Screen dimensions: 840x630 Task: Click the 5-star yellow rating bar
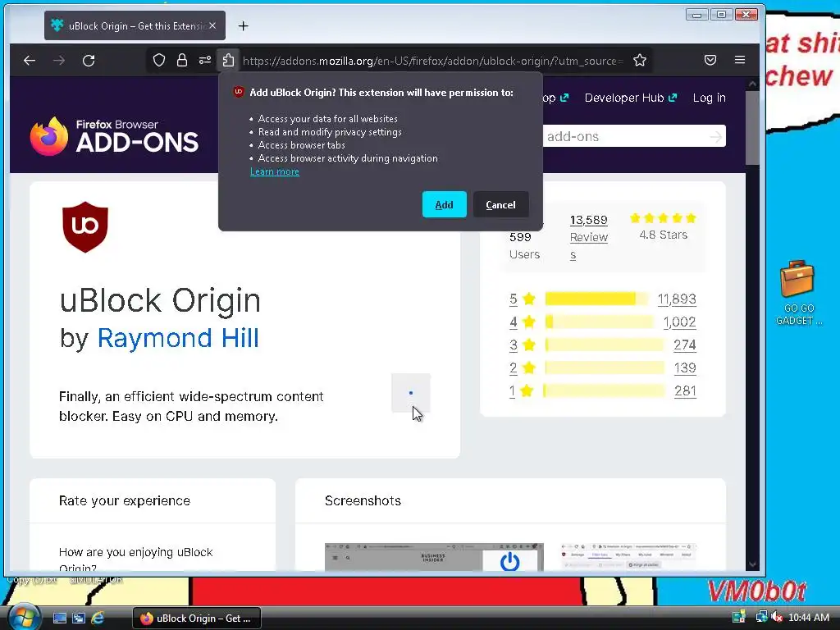596,299
